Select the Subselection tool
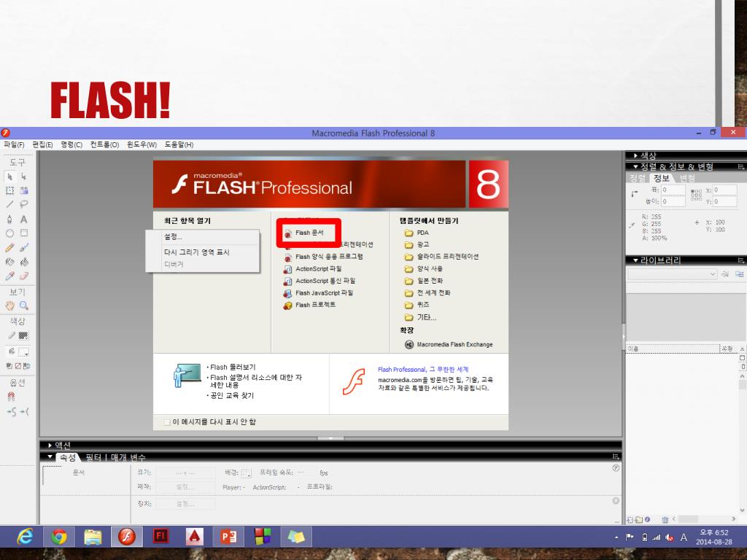Image resolution: width=747 pixels, height=560 pixels. 24,176
